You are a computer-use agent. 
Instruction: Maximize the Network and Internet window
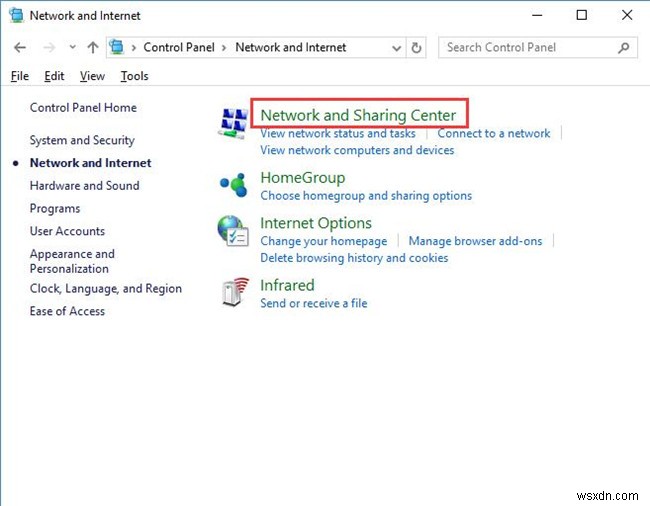582,15
